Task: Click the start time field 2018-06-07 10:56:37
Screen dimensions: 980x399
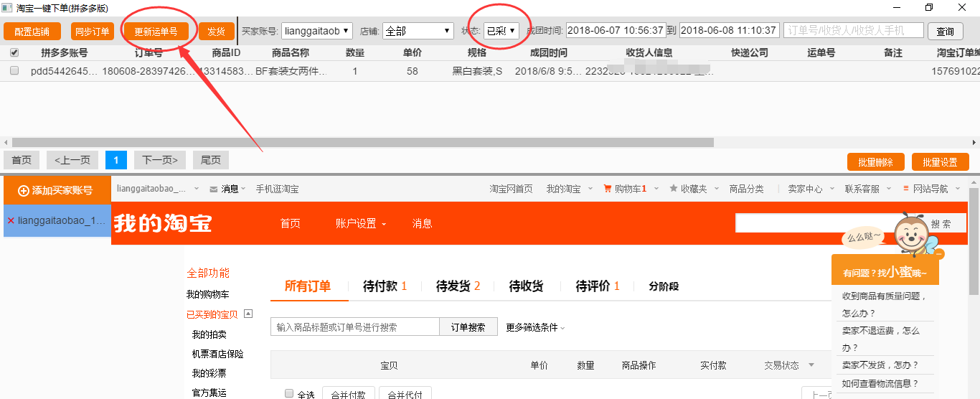Action: (x=616, y=31)
